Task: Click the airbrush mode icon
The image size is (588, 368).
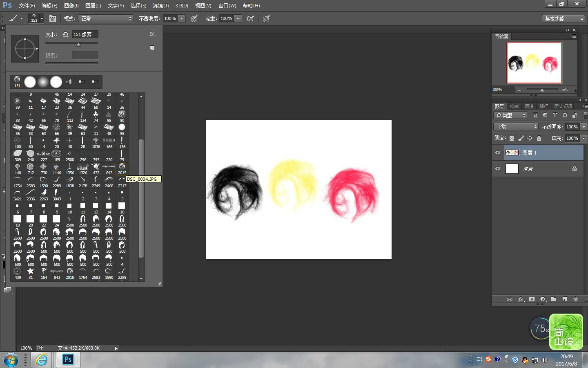Action: click(250, 18)
